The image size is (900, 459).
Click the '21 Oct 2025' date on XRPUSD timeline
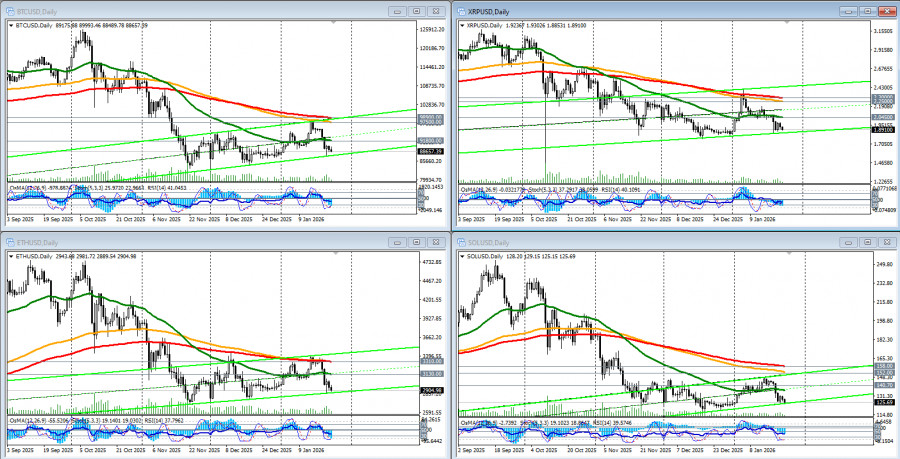tap(582, 219)
